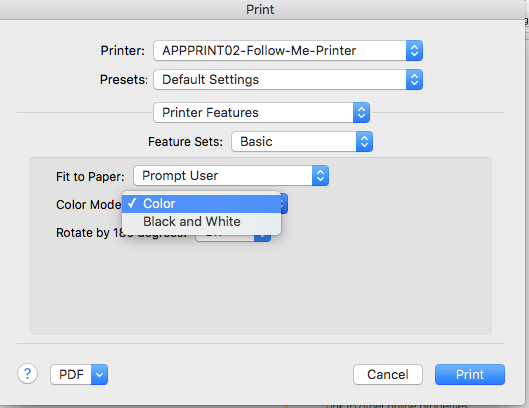The width and height of the screenshot is (529, 408).
Task: Click the Printer field's blue up-down arrows
Action: (x=414, y=51)
